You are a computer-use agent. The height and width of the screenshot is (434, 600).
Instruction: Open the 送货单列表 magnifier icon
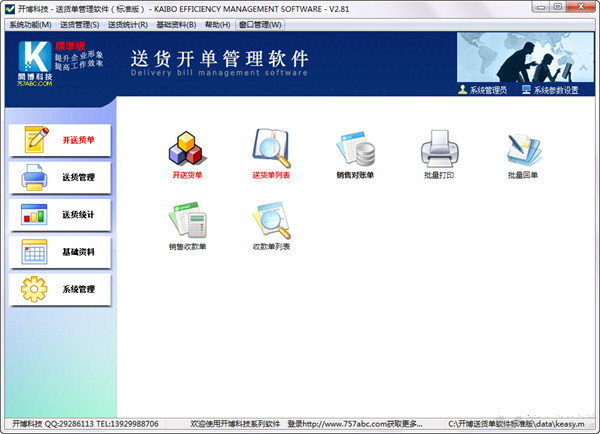pos(270,148)
